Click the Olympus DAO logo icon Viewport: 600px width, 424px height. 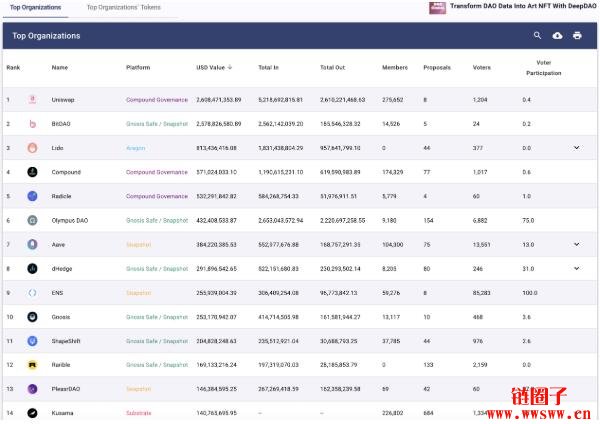click(33, 220)
